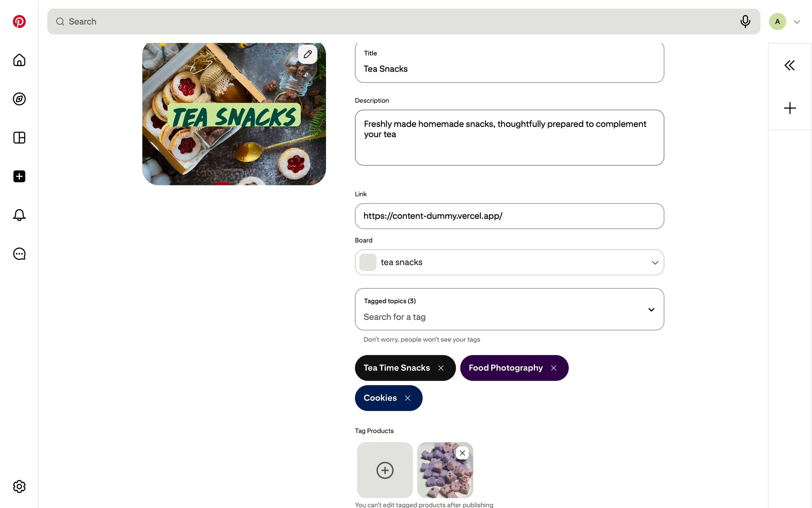Click the Create plus icon in sidebar
Screen dimensions: 812x508
(x=19, y=177)
